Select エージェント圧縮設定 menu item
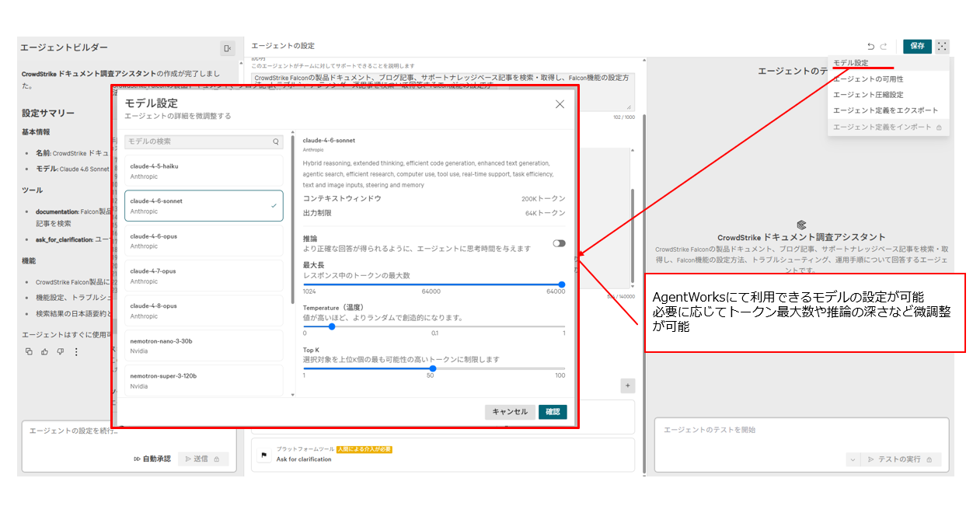Screen dimensions: 980x506 (x=889, y=95)
